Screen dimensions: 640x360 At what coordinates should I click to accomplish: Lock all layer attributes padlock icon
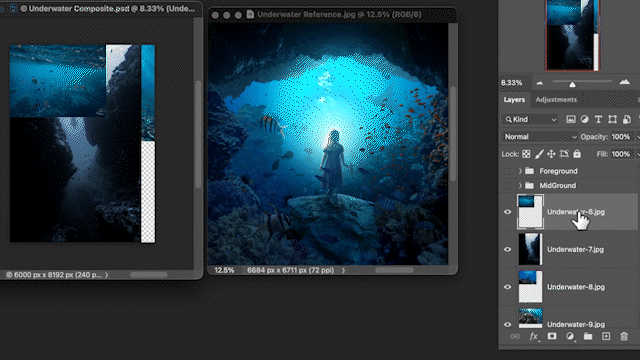577,154
